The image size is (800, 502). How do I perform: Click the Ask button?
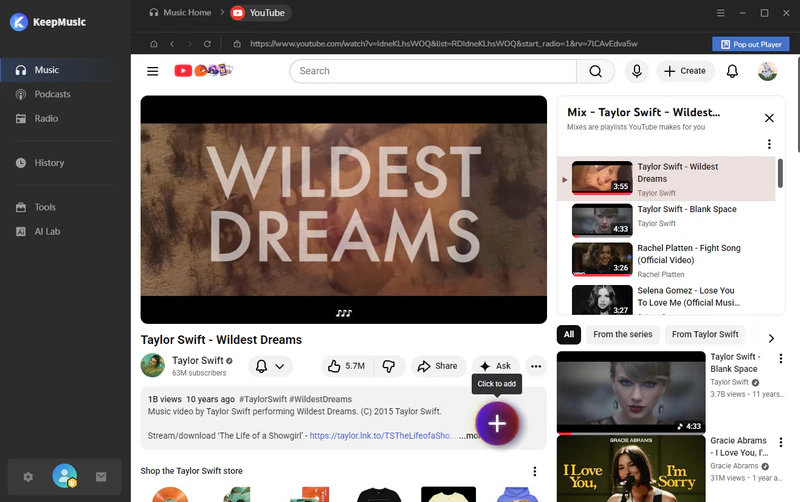(x=495, y=366)
